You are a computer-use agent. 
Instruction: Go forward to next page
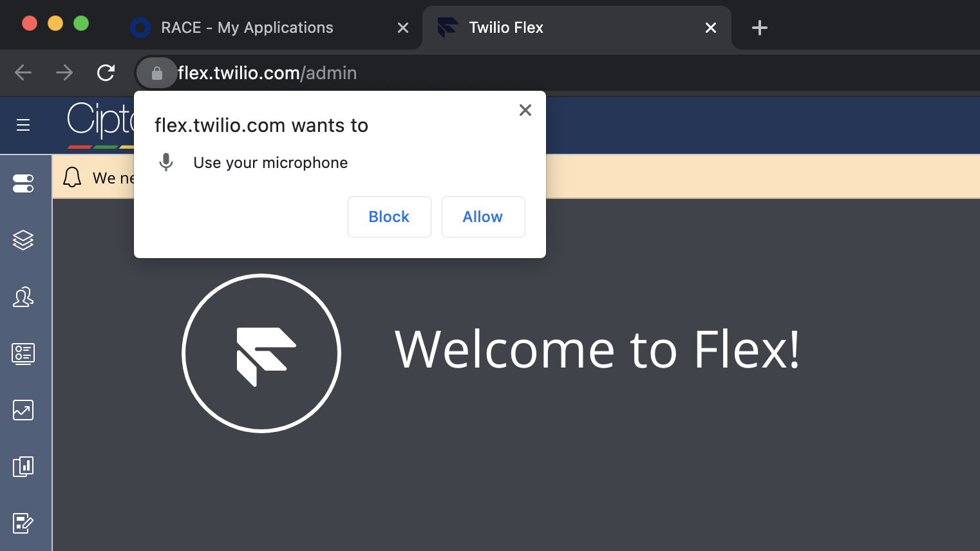click(64, 73)
